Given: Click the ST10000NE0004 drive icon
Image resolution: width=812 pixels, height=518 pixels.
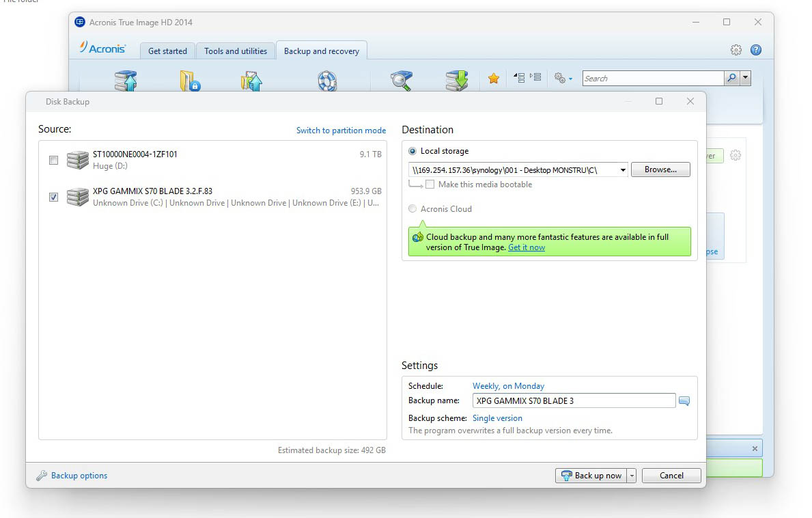Looking at the screenshot, I should coord(78,160).
